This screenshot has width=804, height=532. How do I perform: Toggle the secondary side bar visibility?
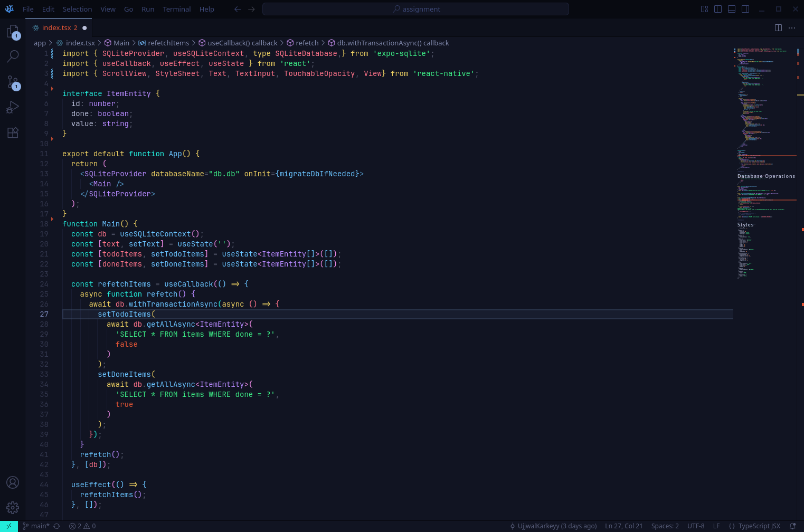click(745, 9)
